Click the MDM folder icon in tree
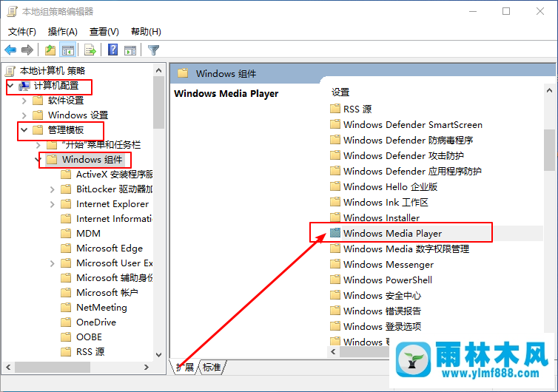 pyautogui.click(x=66, y=233)
